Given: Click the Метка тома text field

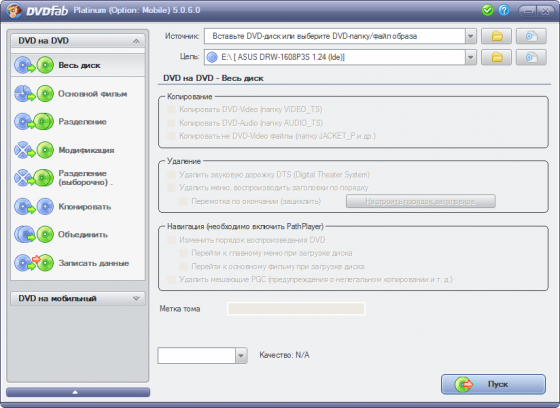Looking at the screenshot, I should coord(296,309).
